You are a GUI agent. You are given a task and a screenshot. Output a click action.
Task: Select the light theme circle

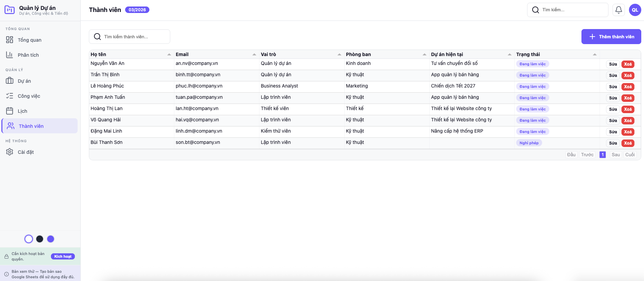coord(29,239)
